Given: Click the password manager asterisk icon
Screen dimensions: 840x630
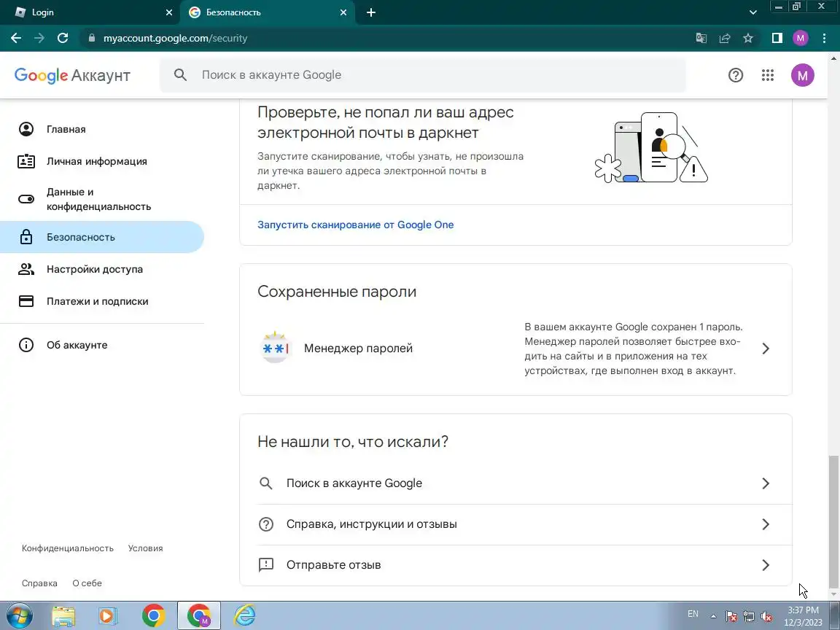Looking at the screenshot, I should pos(275,349).
